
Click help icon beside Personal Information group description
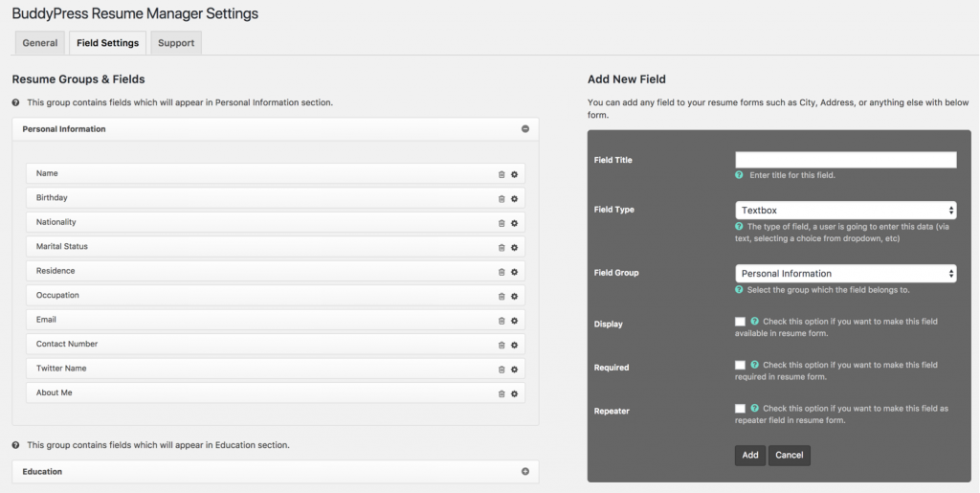15,102
